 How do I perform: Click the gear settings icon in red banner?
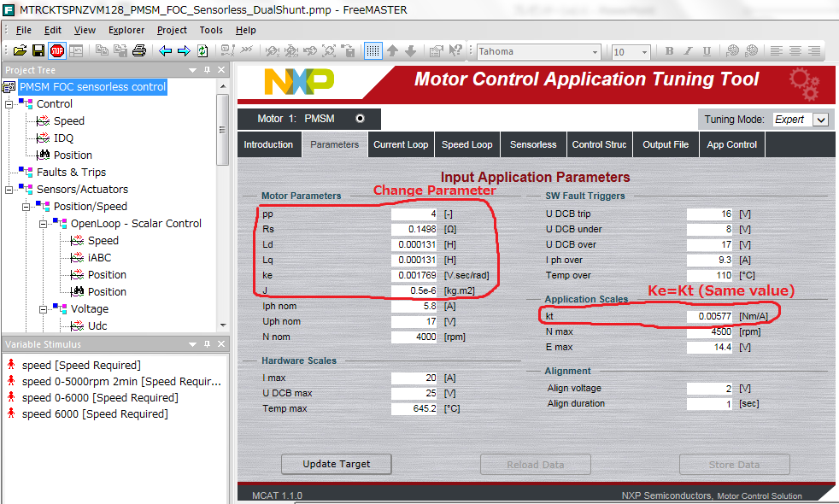click(804, 84)
